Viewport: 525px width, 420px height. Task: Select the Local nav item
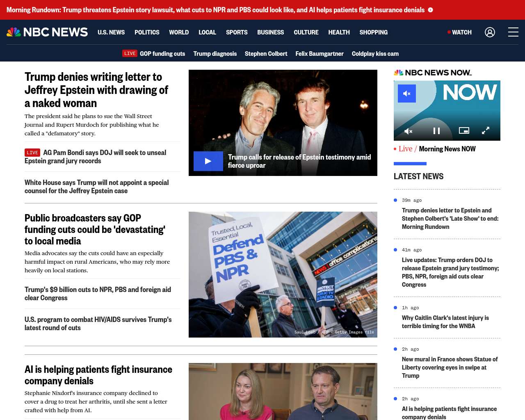(x=207, y=32)
